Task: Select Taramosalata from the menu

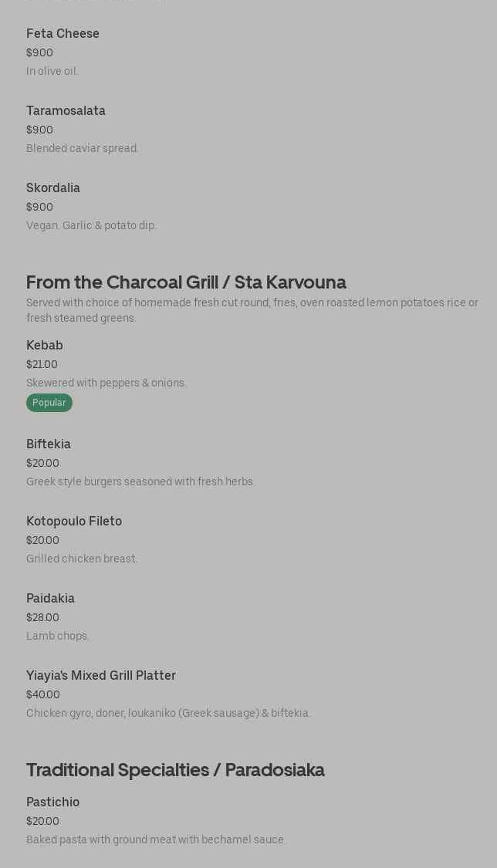Action: click(66, 111)
